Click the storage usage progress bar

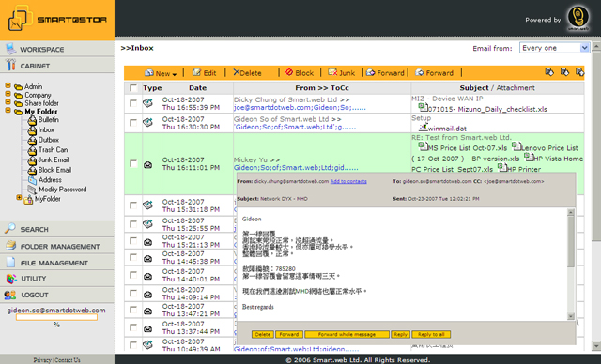click(56, 317)
